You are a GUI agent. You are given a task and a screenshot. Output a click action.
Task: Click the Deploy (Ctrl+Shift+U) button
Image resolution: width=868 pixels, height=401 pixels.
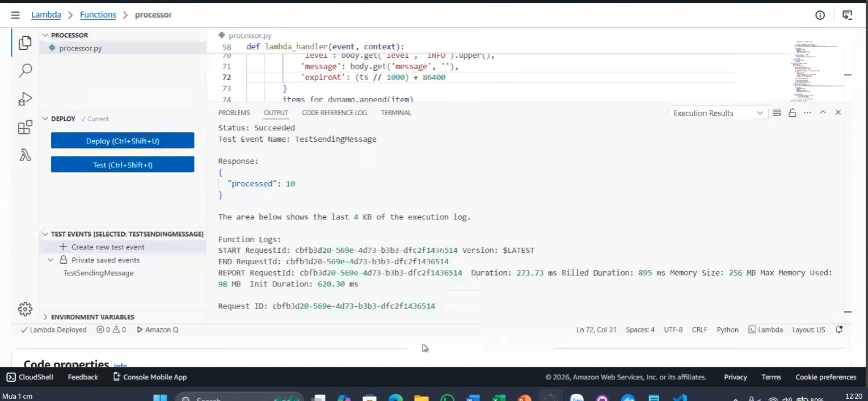pos(123,141)
